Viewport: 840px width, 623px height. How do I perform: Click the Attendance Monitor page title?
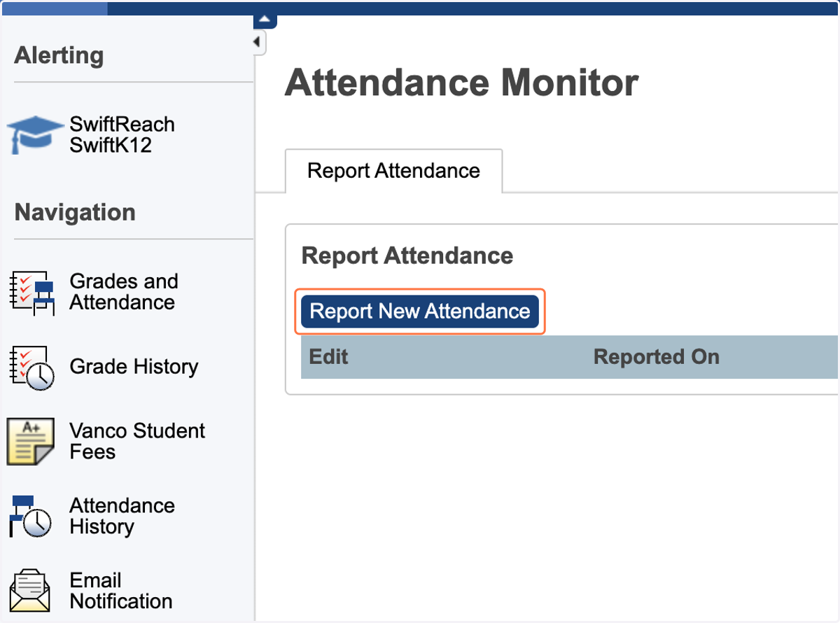pyautogui.click(x=462, y=83)
